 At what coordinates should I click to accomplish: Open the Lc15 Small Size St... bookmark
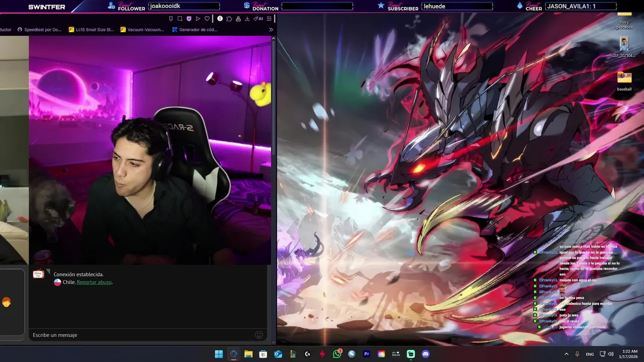pos(92,30)
